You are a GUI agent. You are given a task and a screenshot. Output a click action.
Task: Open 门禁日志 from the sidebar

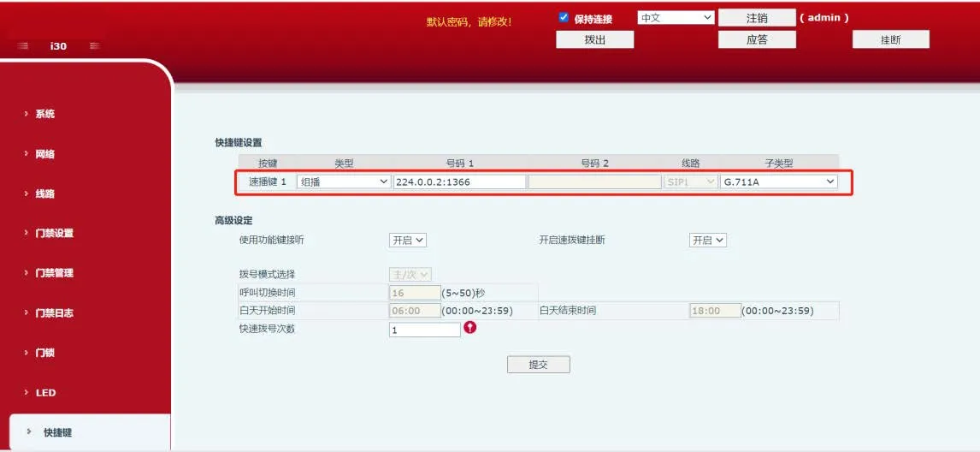pyautogui.click(x=54, y=313)
